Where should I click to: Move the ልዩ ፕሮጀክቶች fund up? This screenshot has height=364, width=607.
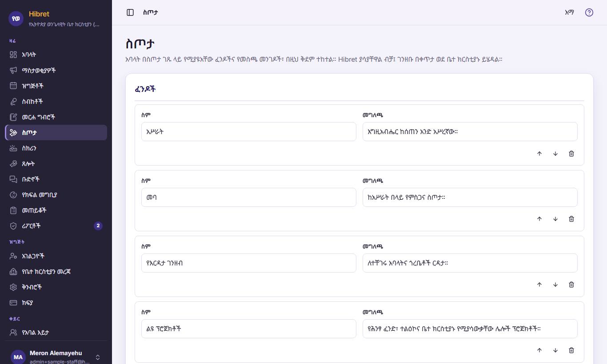click(x=539, y=350)
